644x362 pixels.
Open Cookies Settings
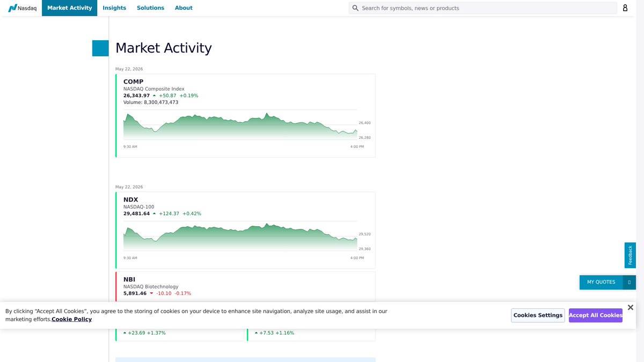[x=538, y=315]
